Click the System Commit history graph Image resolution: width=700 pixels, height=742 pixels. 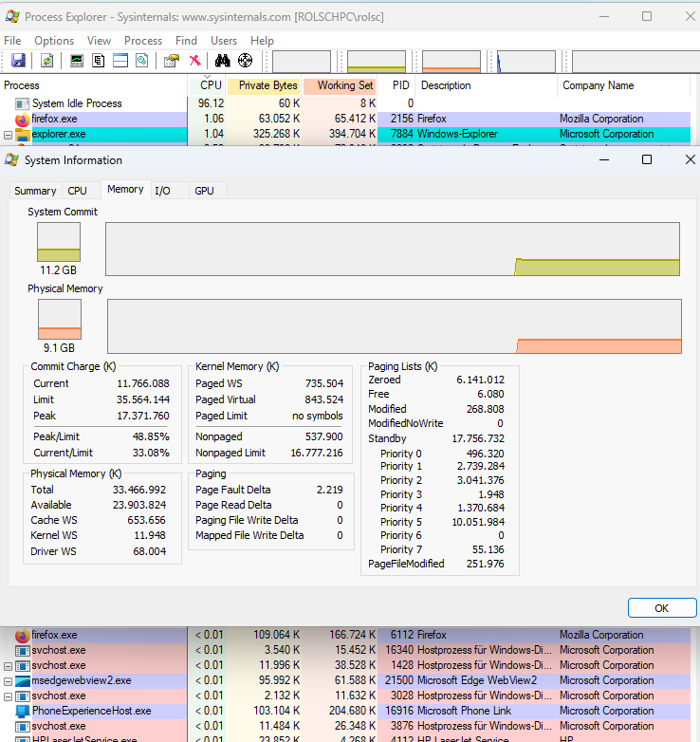click(x=393, y=249)
